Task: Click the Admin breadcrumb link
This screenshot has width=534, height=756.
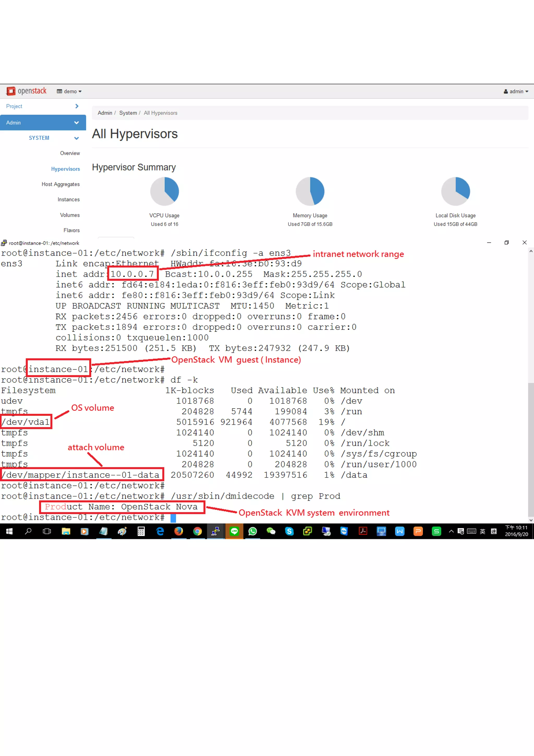Action: 105,113
